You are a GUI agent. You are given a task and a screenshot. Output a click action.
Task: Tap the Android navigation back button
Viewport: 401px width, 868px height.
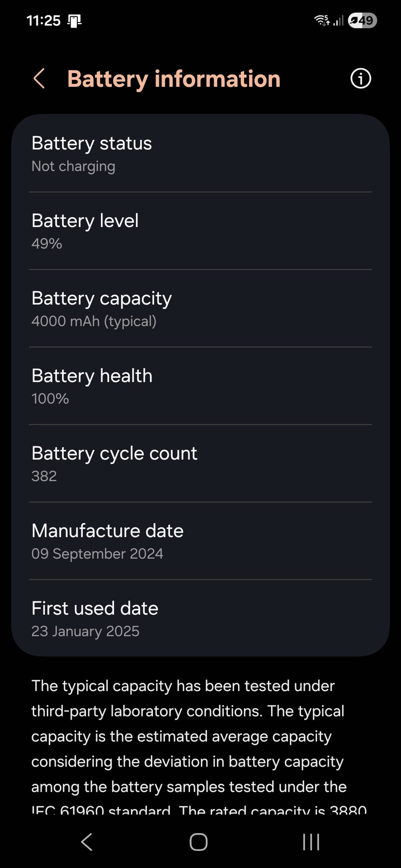click(x=86, y=842)
